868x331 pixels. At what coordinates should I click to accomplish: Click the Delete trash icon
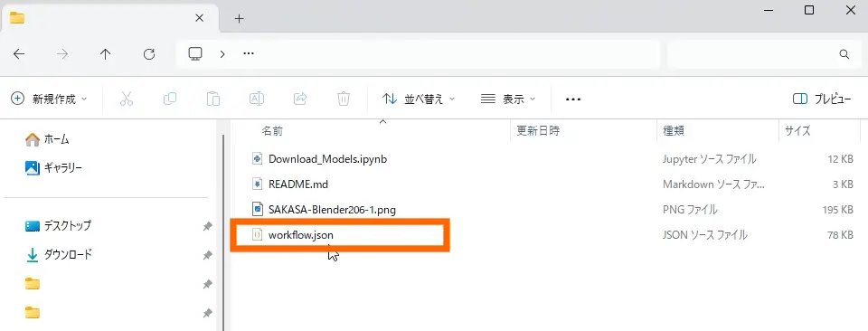[344, 99]
